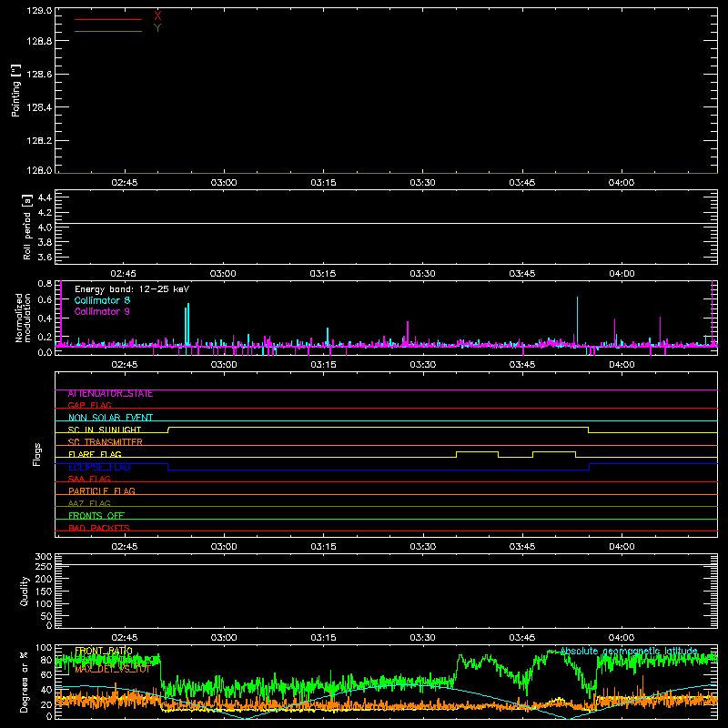This screenshot has height=728, width=728.
Task: Click the Pointing axis title
Action: tap(16, 91)
